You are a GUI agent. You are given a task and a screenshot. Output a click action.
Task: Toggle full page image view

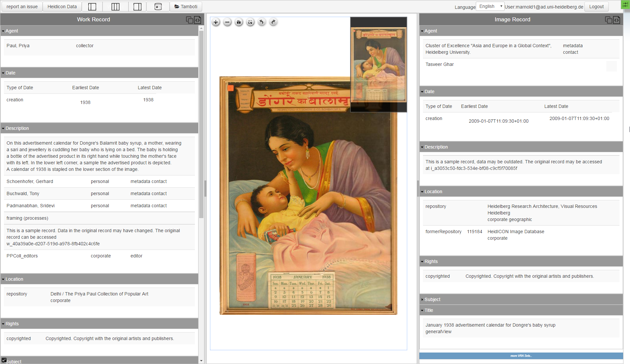pos(250,22)
